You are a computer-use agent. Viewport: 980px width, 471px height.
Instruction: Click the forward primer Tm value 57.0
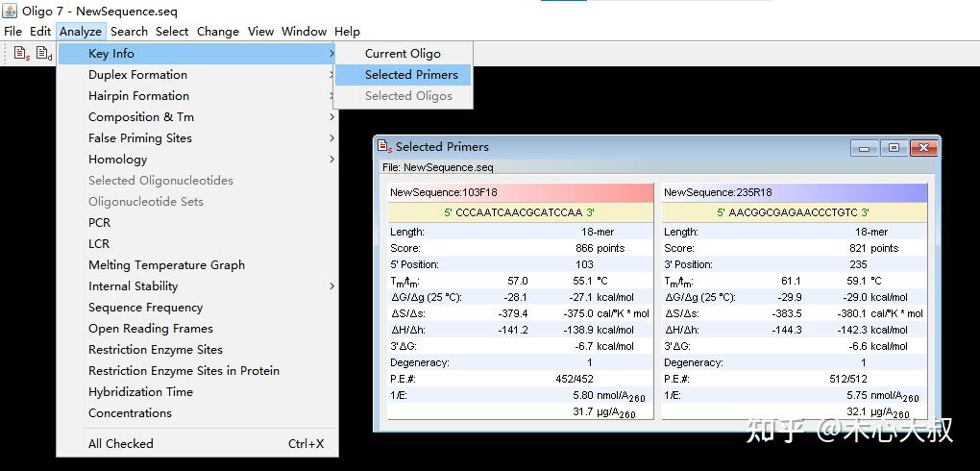click(518, 281)
